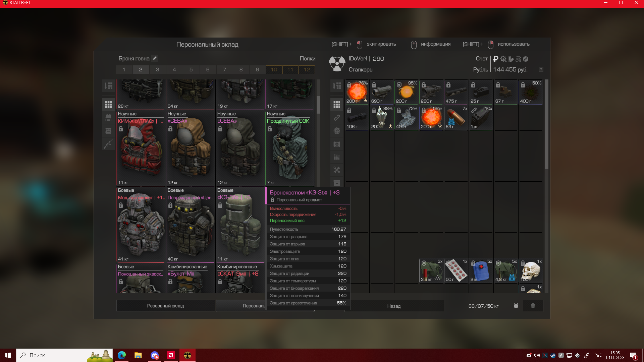
Task: Open the Windows Start menu
Action: coord(8,355)
